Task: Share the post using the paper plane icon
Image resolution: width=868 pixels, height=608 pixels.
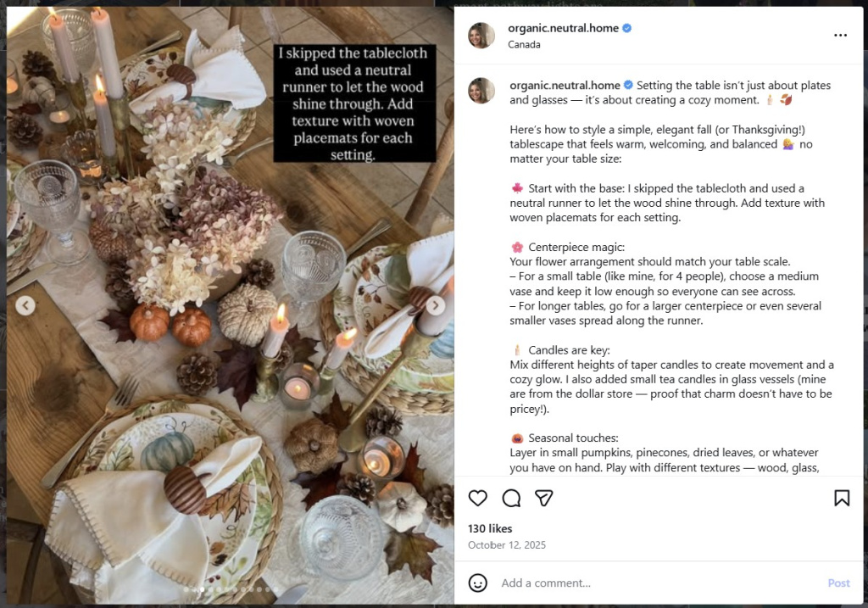Action: point(544,498)
